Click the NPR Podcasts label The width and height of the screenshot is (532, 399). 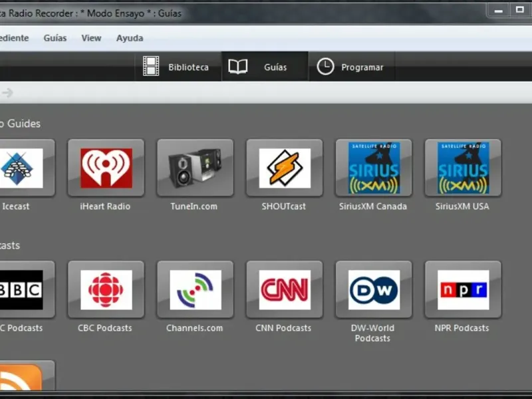(x=462, y=328)
